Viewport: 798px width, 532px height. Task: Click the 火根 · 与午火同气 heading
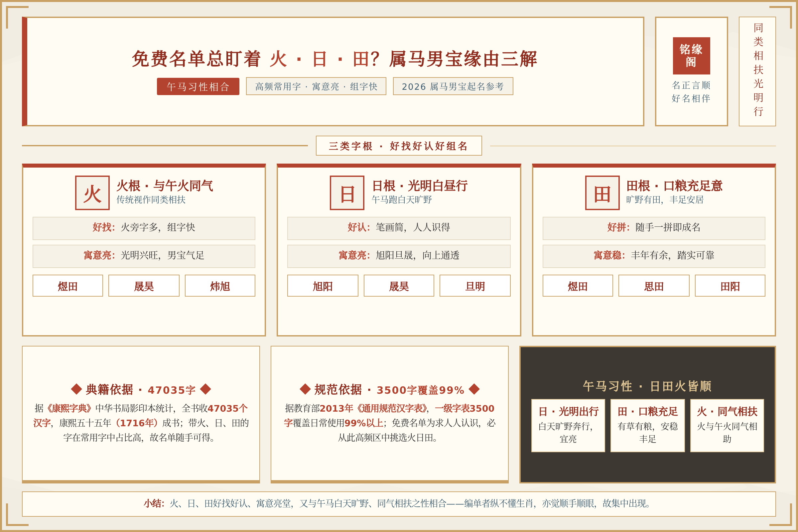[x=165, y=186]
